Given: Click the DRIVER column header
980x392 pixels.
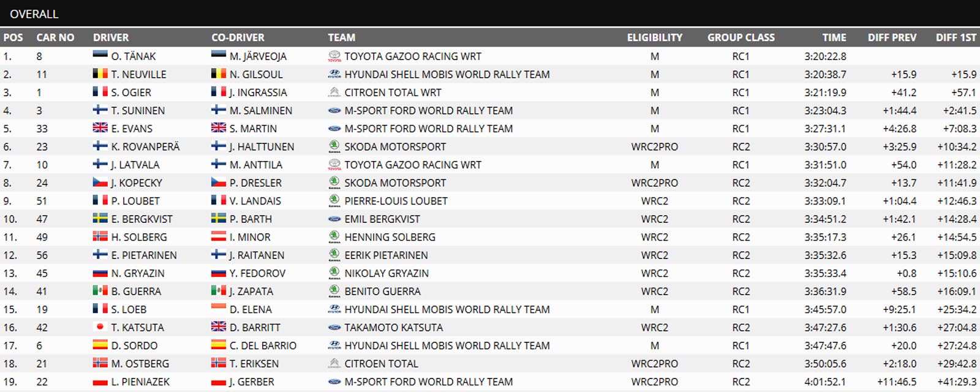Looking at the screenshot, I should (111, 37).
